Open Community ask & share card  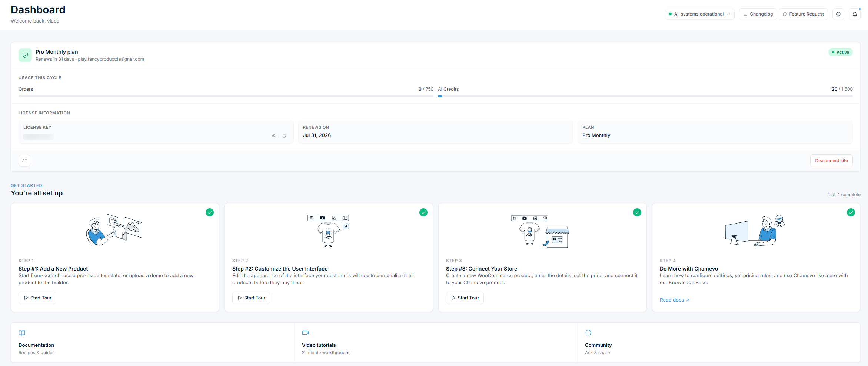point(719,343)
